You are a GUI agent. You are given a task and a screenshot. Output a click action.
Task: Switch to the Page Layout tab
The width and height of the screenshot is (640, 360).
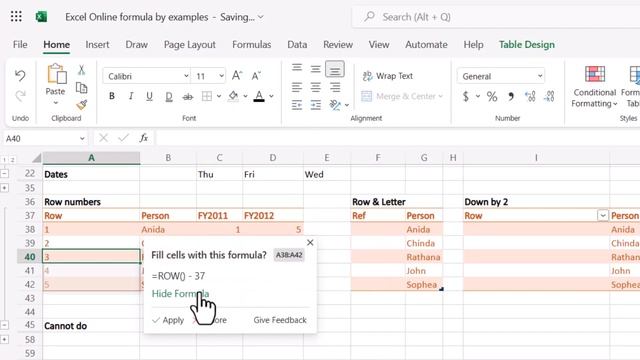pyautogui.click(x=189, y=44)
